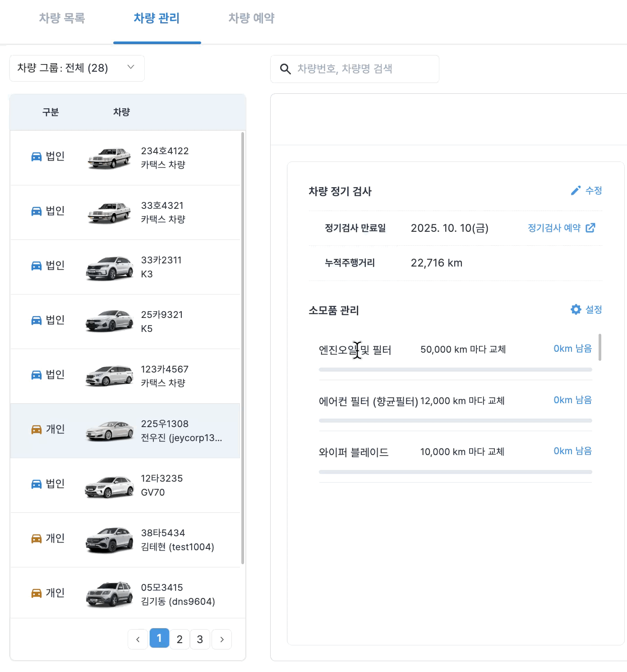Click the 정기검사 예약 link

tap(554, 228)
